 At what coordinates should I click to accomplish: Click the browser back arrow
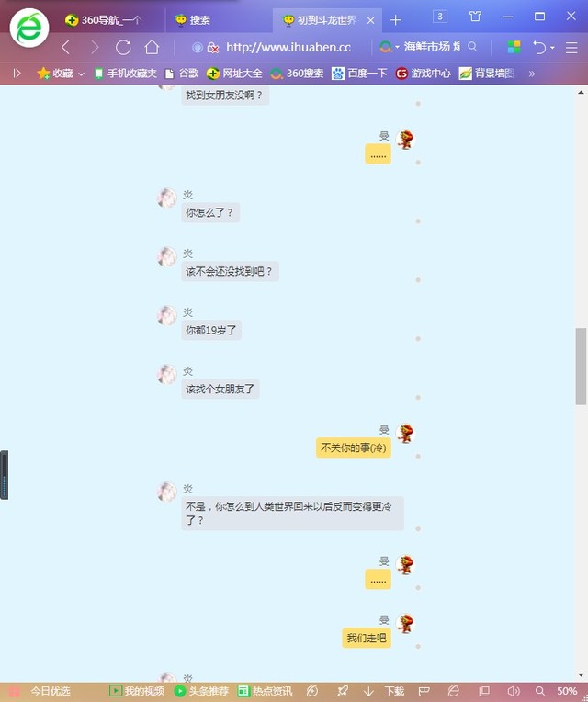click(65, 47)
